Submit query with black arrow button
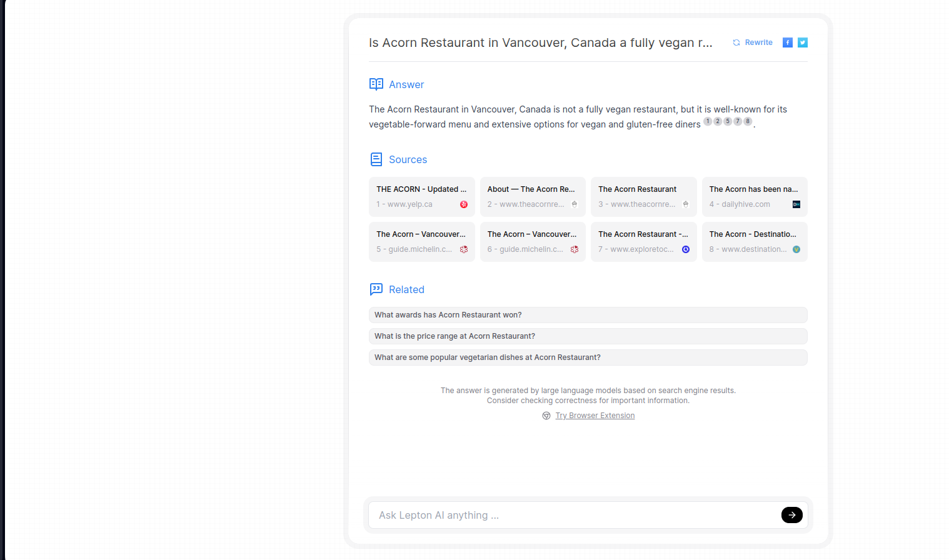949x560 pixels. pyautogui.click(x=792, y=515)
